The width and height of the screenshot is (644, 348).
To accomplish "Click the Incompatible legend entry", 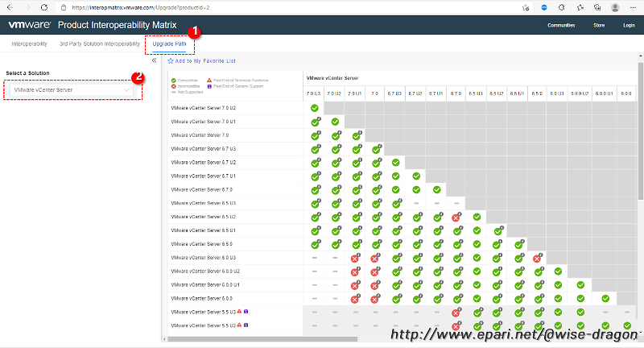I will point(185,86).
